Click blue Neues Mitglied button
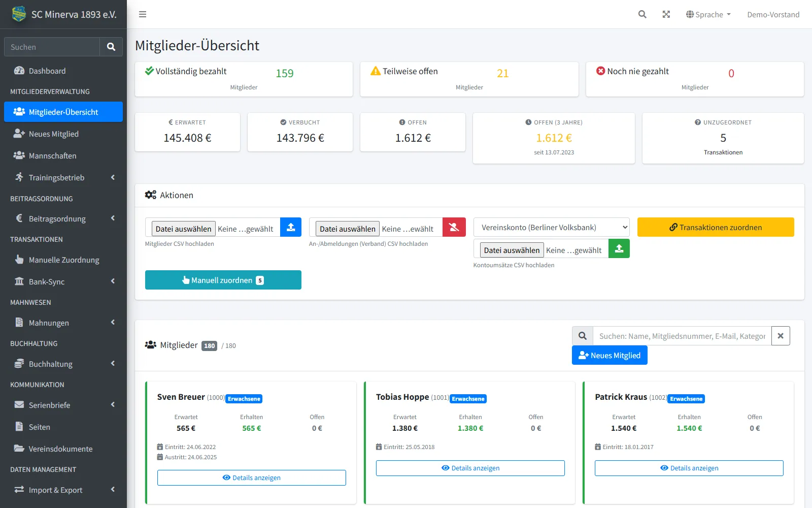 (x=610, y=355)
